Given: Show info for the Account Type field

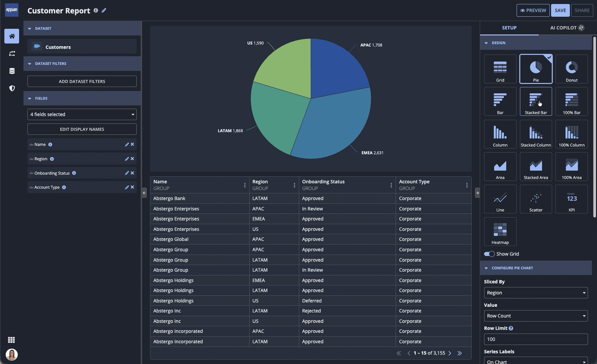Looking at the screenshot, I should click(x=64, y=187).
